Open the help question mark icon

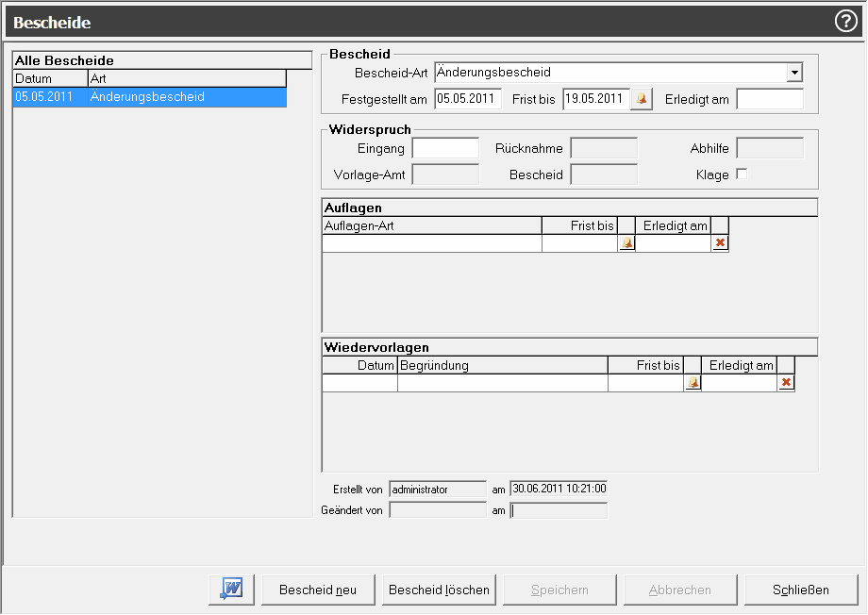(x=845, y=22)
